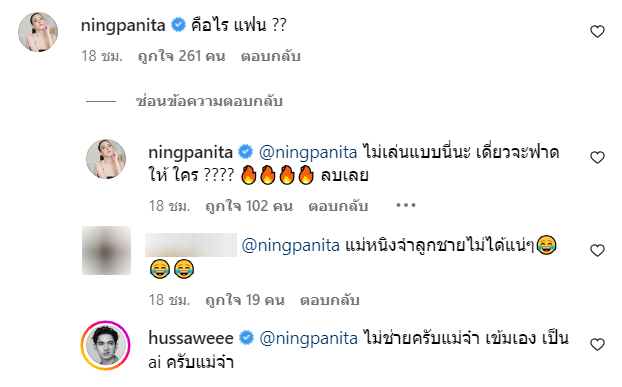Click verified badge on ningpanita's reply
The image size is (622, 387).
coord(246,151)
